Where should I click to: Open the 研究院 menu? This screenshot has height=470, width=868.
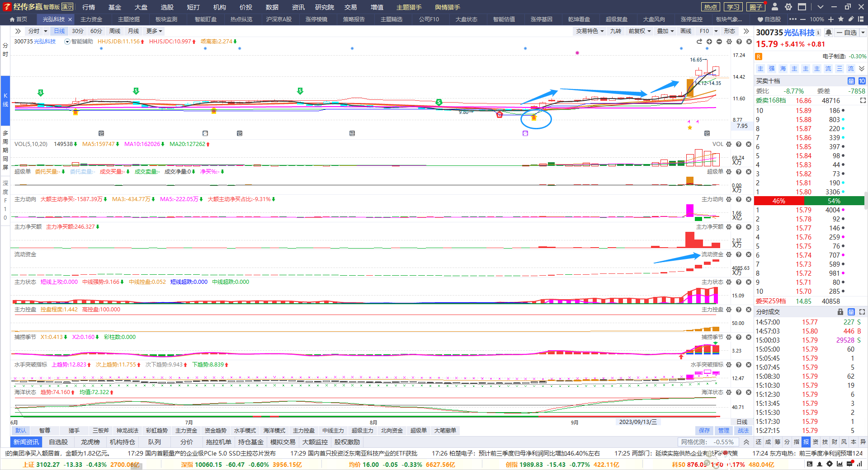point(324,7)
